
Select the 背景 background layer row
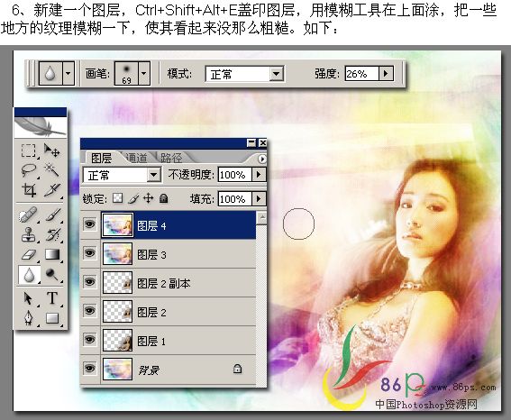click(x=168, y=370)
